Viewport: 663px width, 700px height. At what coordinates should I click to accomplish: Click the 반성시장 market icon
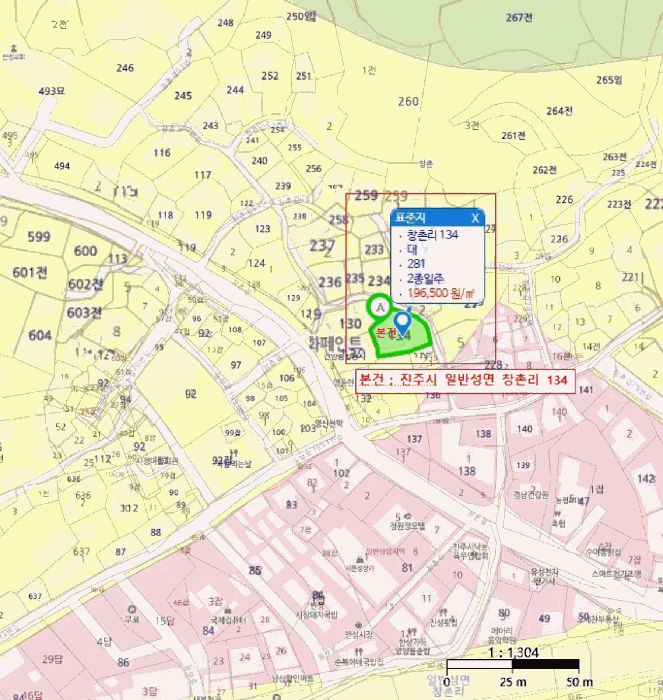tap(358, 625)
